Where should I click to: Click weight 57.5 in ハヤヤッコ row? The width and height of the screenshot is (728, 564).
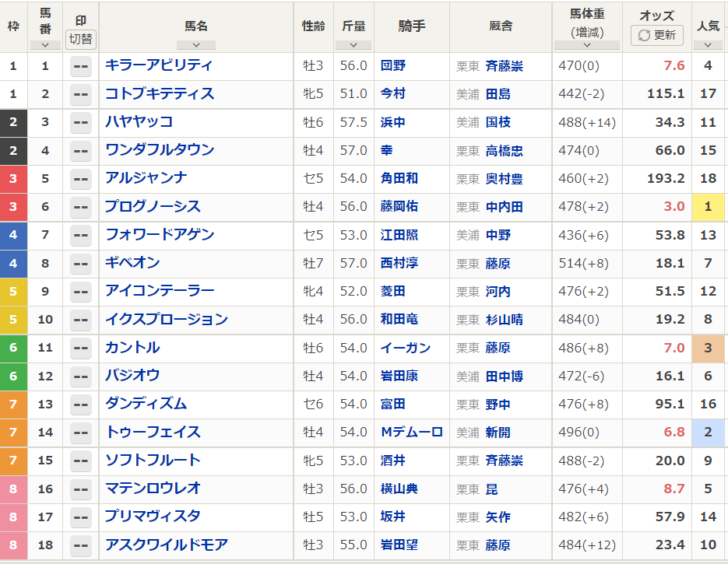tap(353, 122)
